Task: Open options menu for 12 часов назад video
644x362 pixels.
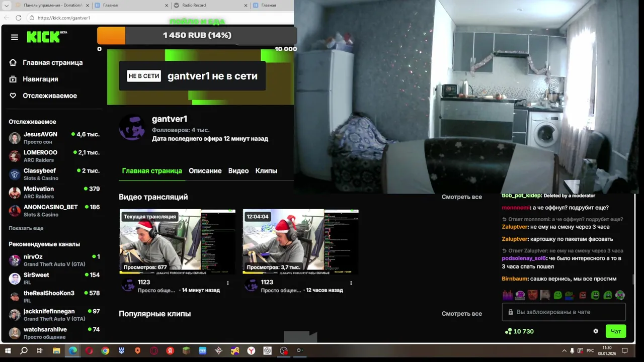Action: [351, 283]
